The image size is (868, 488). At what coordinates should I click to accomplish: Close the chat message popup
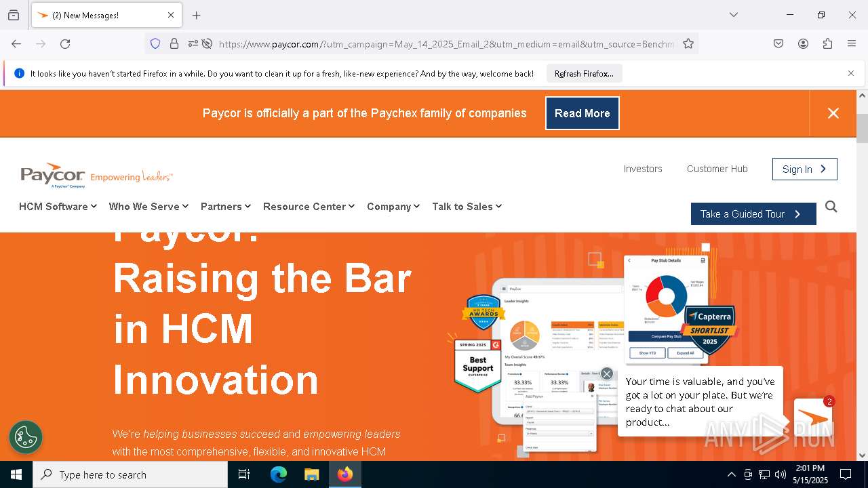click(607, 373)
